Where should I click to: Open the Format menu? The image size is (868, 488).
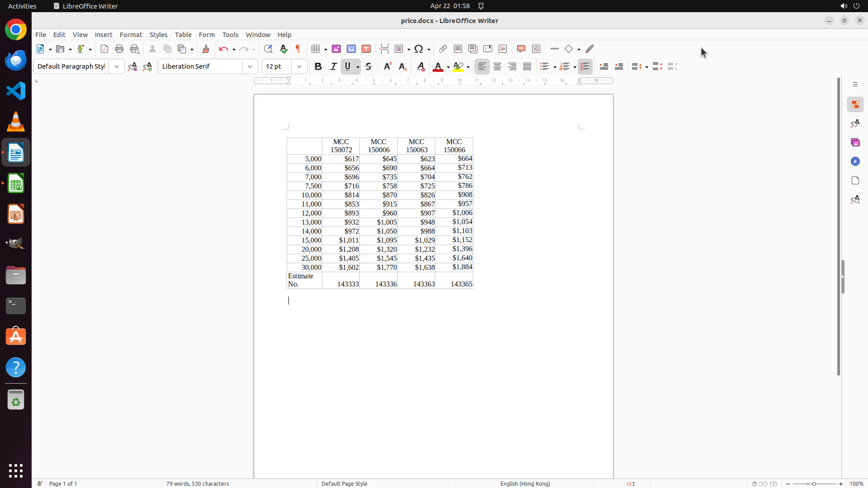point(131,35)
